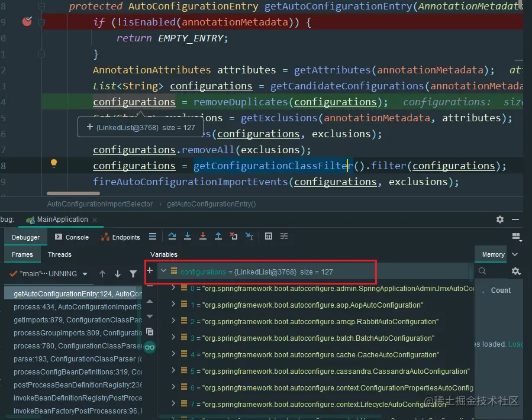The image size is (532, 420).
Task: Click getConfigurationClassFilter in the code
Action: [273, 166]
